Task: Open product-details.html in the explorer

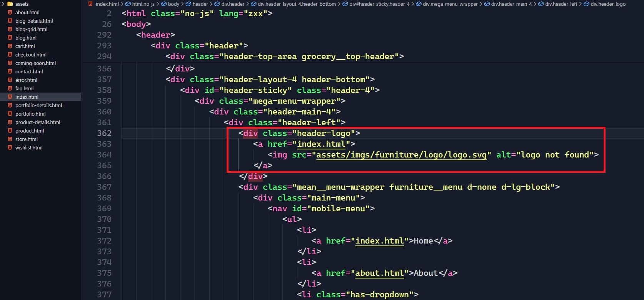Action: point(38,122)
